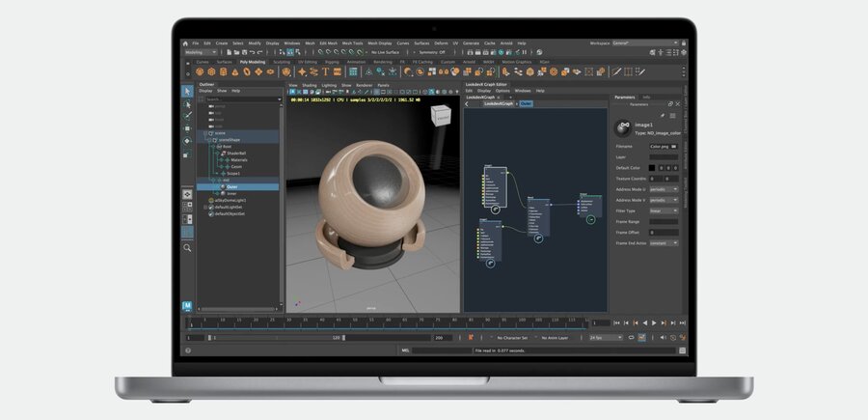The width and height of the screenshot is (868, 420).
Task: Open the Filter Type linear dropdown
Action: (664, 210)
